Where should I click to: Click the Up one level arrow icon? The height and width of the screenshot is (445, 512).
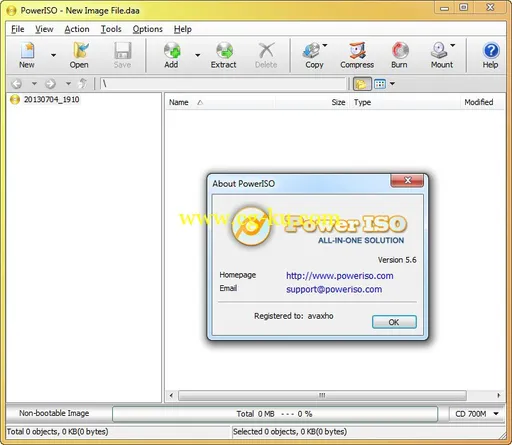82,83
